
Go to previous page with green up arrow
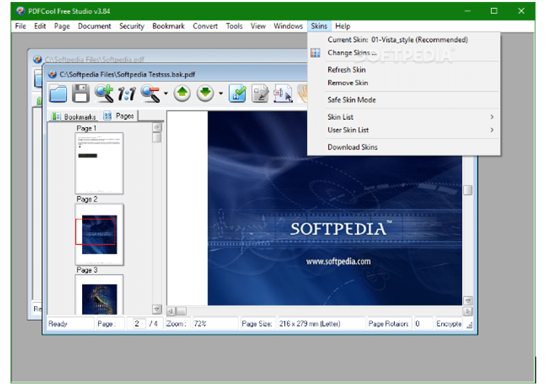pos(182,94)
